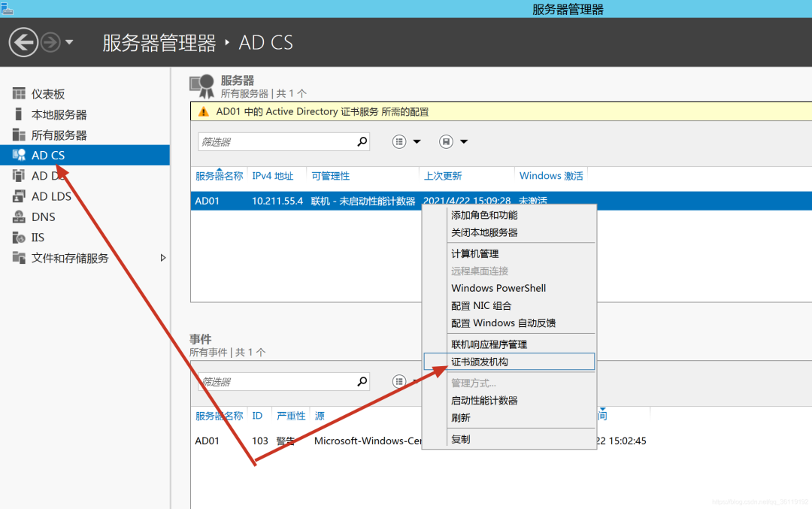Open 本地服务器 in the sidebar
812x509 pixels.
[x=59, y=115]
